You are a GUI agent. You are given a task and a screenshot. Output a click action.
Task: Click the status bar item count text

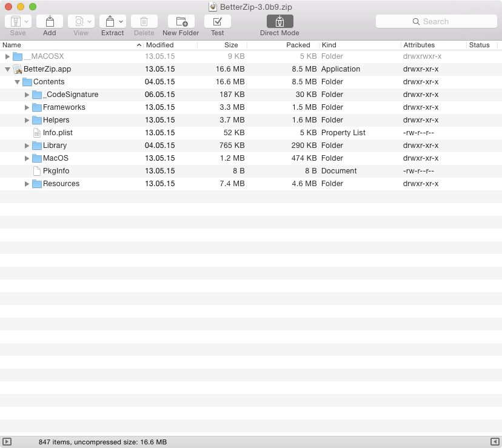click(103, 442)
